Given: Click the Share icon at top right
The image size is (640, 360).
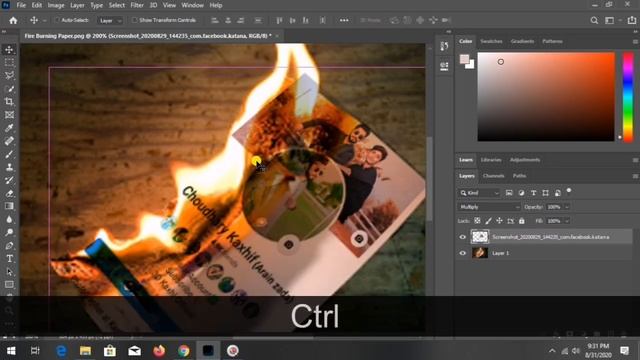Looking at the screenshot, I should point(632,20).
